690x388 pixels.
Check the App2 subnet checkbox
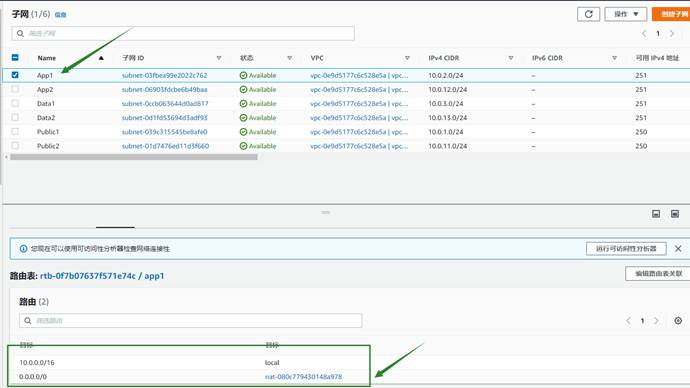(15, 89)
